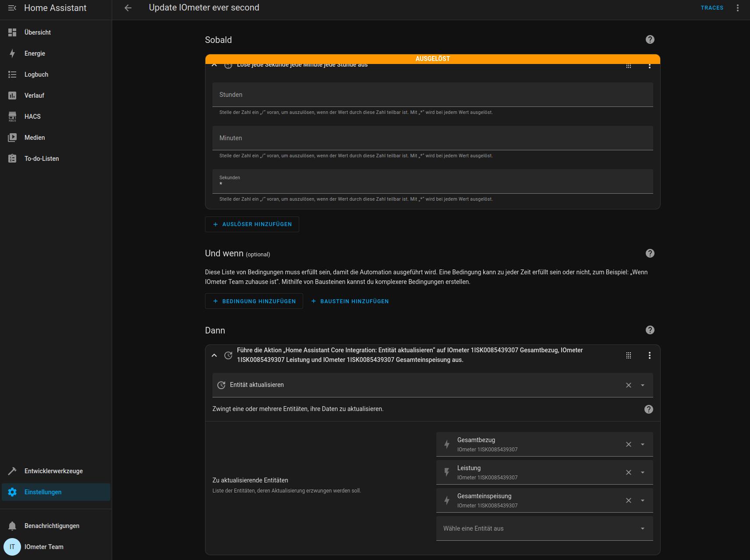Open the Entität aktualisieren action dropdown
This screenshot has height=560, width=750.
pyautogui.click(x=643, y=385)
